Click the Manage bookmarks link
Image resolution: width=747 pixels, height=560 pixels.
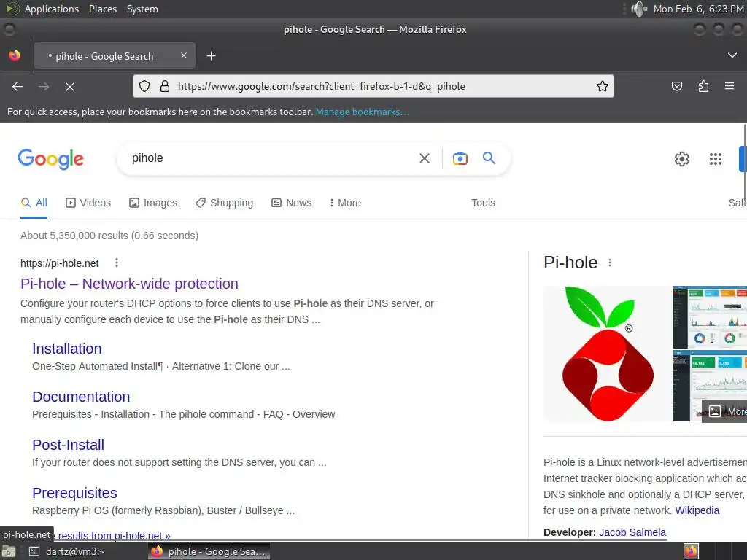[x=362, y=112]
